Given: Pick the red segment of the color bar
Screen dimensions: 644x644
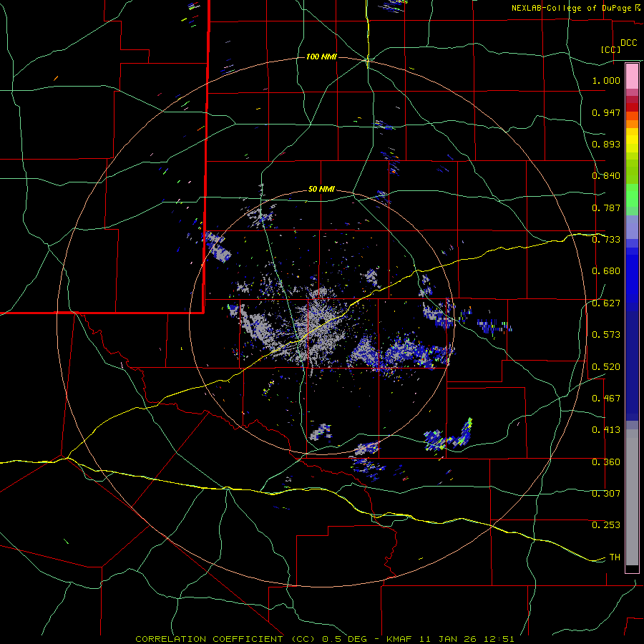Looking at the screenshot, I should pos(632,107).
